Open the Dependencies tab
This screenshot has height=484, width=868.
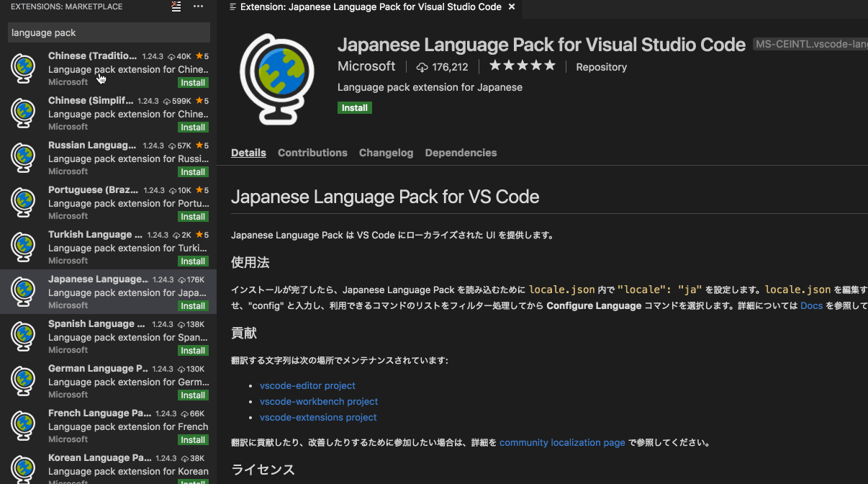point(461,153)
